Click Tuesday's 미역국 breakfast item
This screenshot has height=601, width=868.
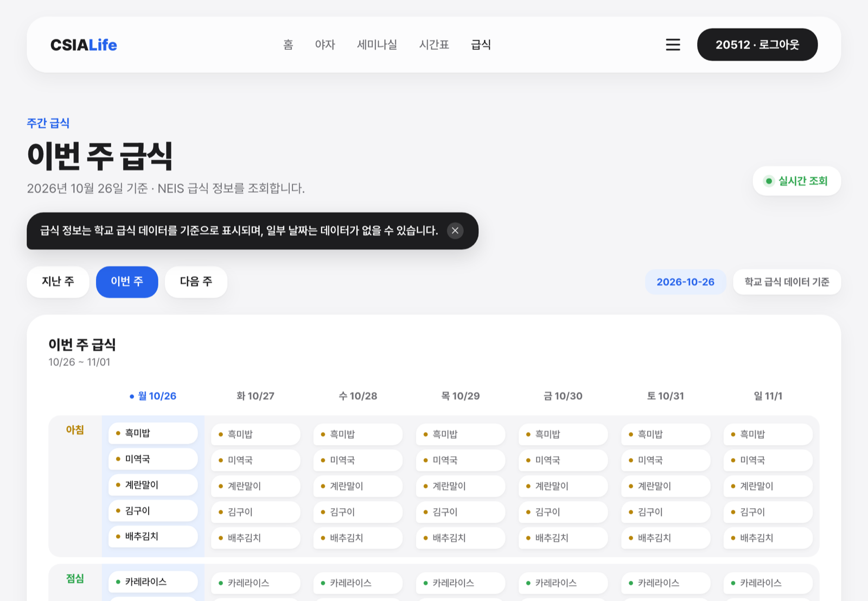point(256,460)
